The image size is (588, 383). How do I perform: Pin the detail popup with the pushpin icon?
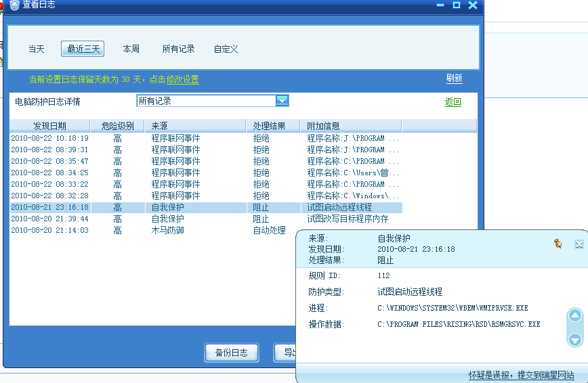(558, 244)
